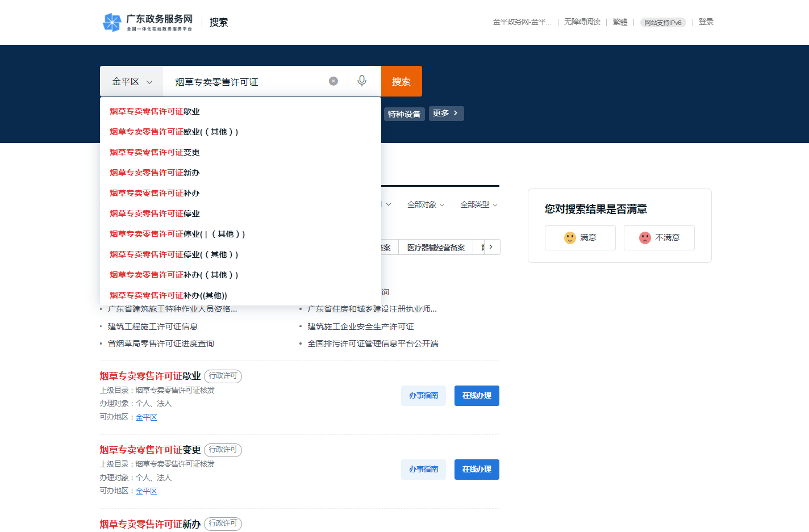This screenshot has width=809, height=532.
Task: Click 办事指南 for the 歇业 result
Action: point(423,396)
